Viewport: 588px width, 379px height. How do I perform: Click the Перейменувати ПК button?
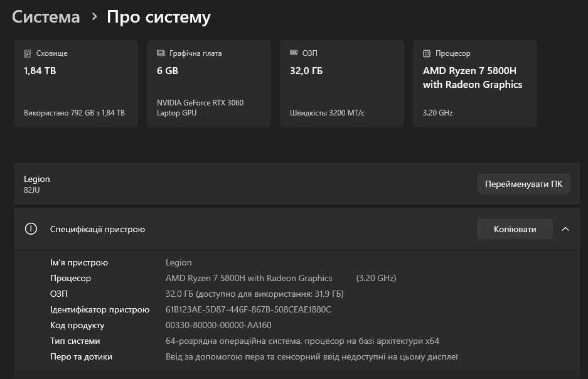(524, 184)
